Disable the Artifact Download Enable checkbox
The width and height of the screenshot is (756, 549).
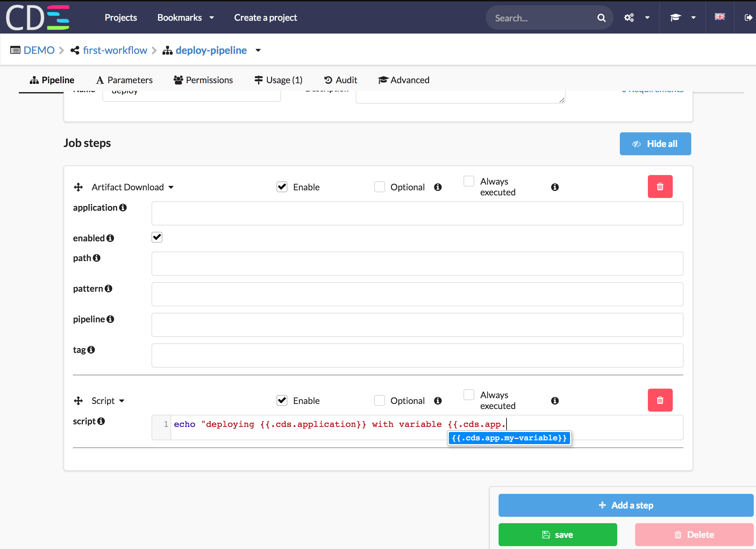282,187
